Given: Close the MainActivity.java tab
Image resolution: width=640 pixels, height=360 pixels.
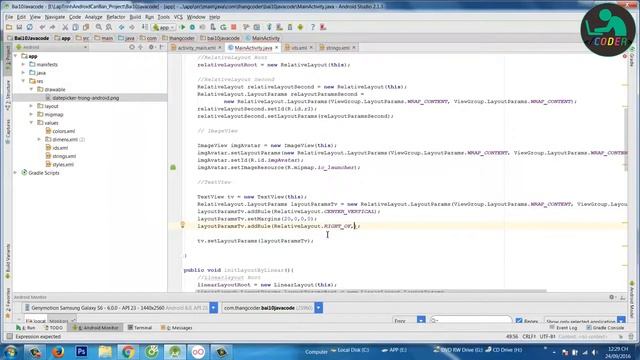Looking at the screenshot, I should (x=277, y=48).
